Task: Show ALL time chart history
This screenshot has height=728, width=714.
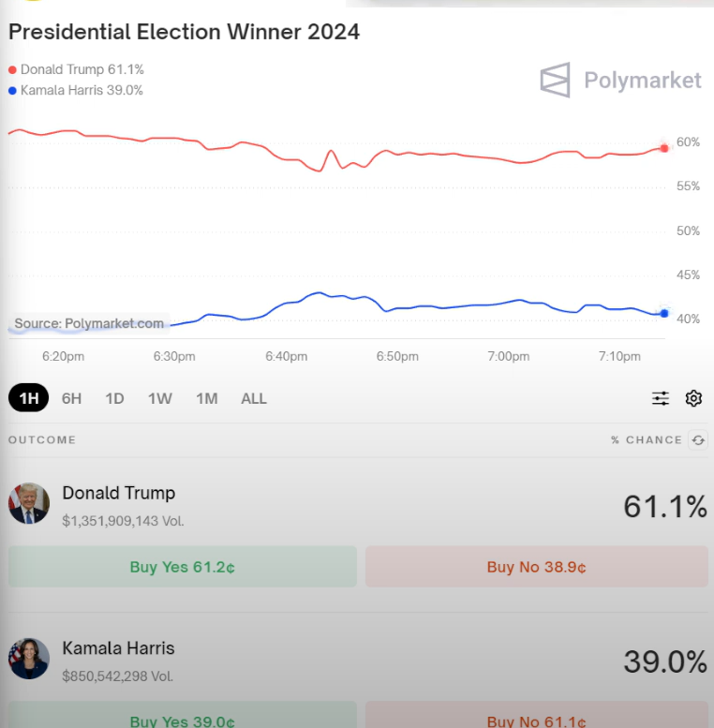Action: tap(254, 398)
